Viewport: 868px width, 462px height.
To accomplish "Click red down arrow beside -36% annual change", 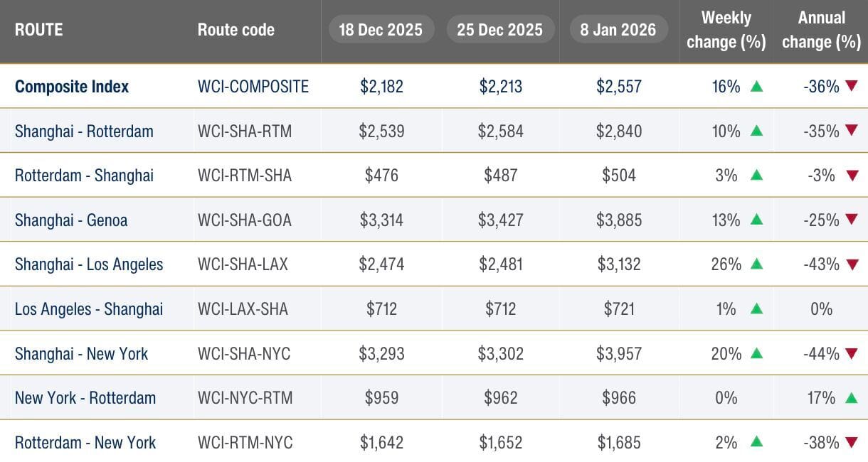I will [x=851, y=87].
